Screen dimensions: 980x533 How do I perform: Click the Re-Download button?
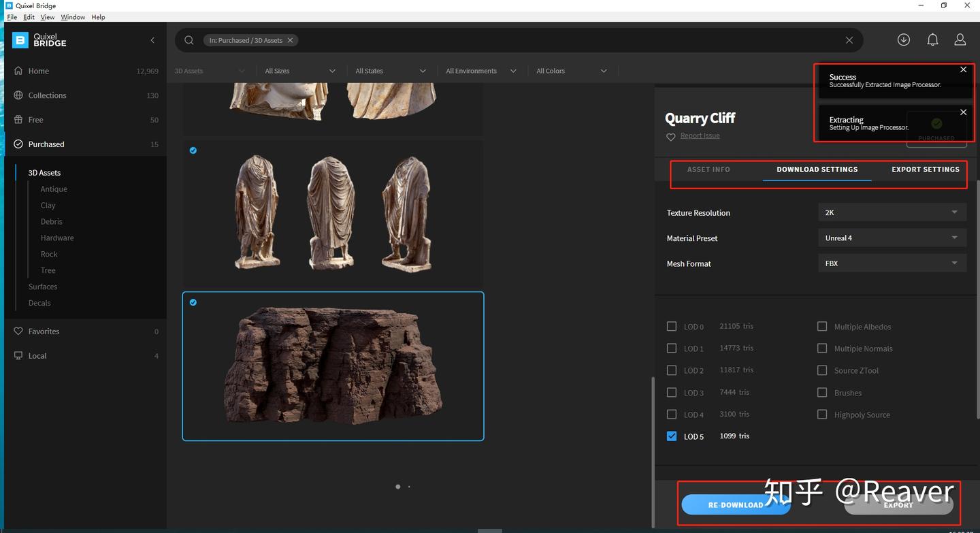tap(736, 504)
